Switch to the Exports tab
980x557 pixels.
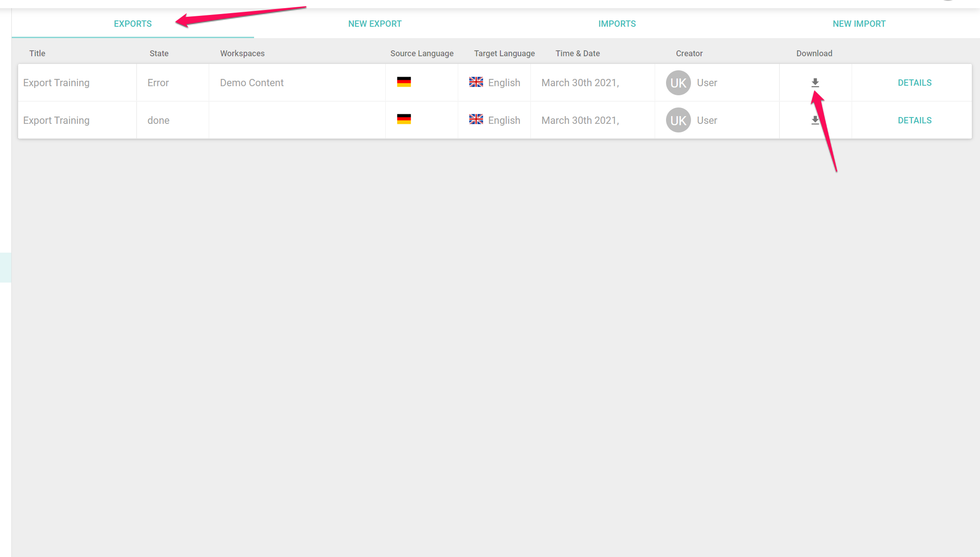point(132,24)
